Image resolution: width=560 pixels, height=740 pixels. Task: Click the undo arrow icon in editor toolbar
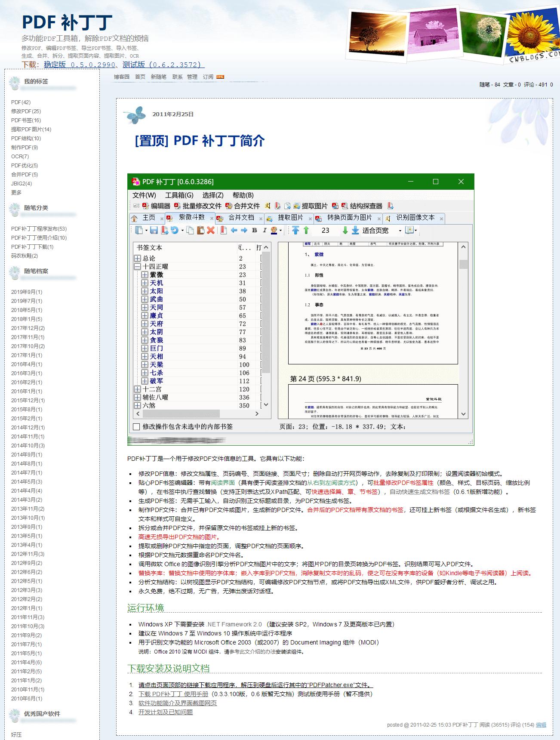(x=174, y=231)
